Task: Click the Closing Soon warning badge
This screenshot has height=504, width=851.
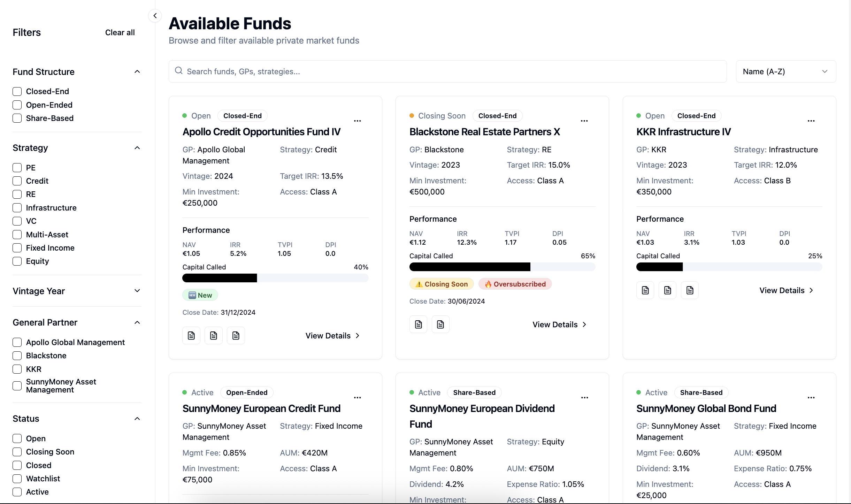Action: point(442,284)
